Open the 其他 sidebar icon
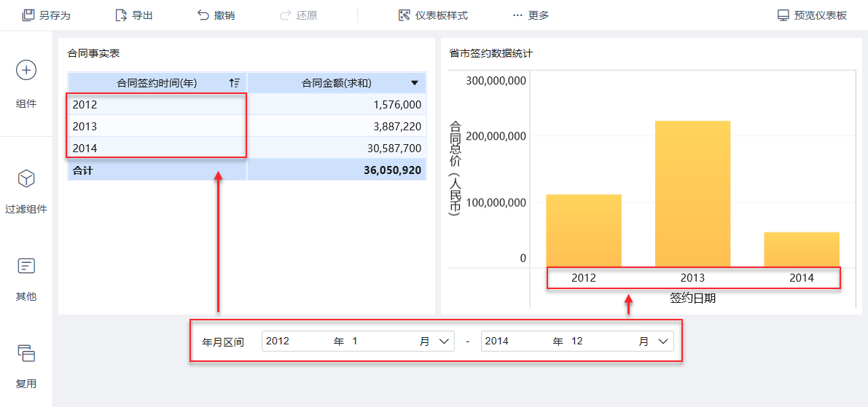Viewport: 868px width, 407px height. click(26, 266)
